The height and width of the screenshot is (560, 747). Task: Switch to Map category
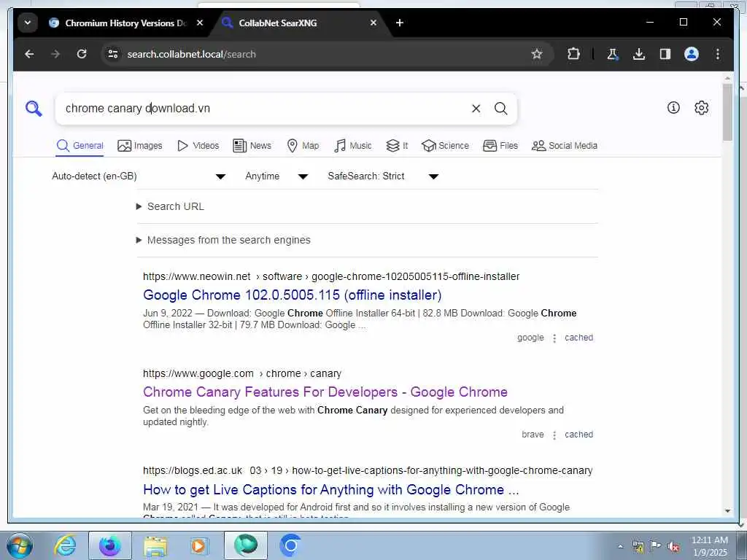pos(303,146)
